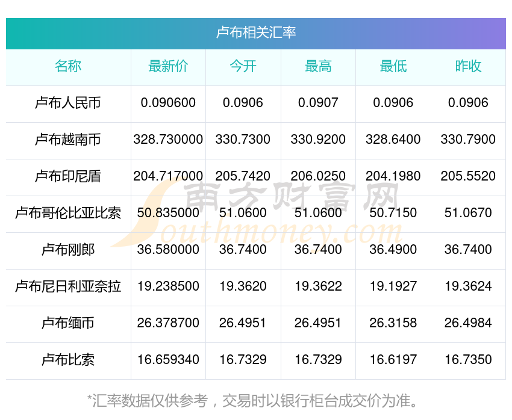Screen dimensions: 512x420
Task: Select the 最新价 column header
Action: pos(168,66)
